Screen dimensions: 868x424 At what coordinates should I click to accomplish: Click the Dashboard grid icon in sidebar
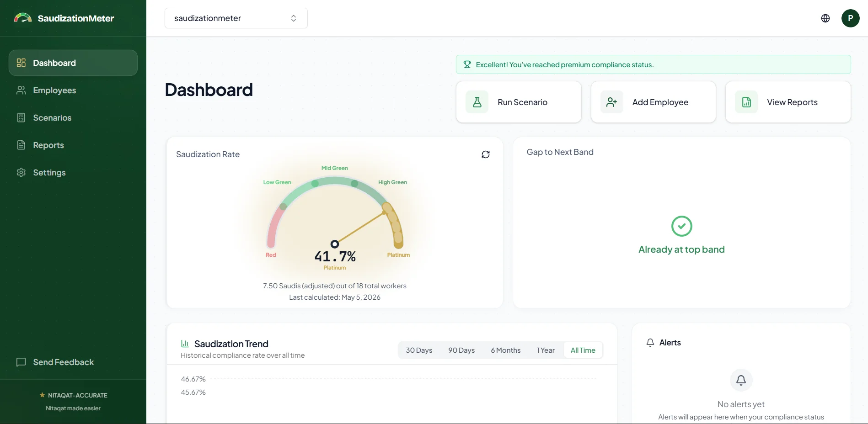pos(21,63)
